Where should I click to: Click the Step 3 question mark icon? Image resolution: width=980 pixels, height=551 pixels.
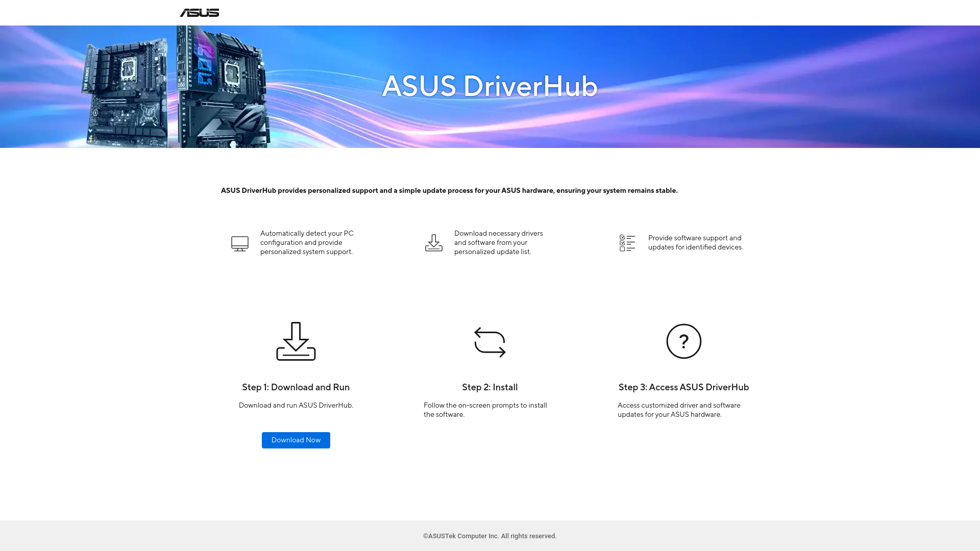pyautogui.click(x=684, y=341)
